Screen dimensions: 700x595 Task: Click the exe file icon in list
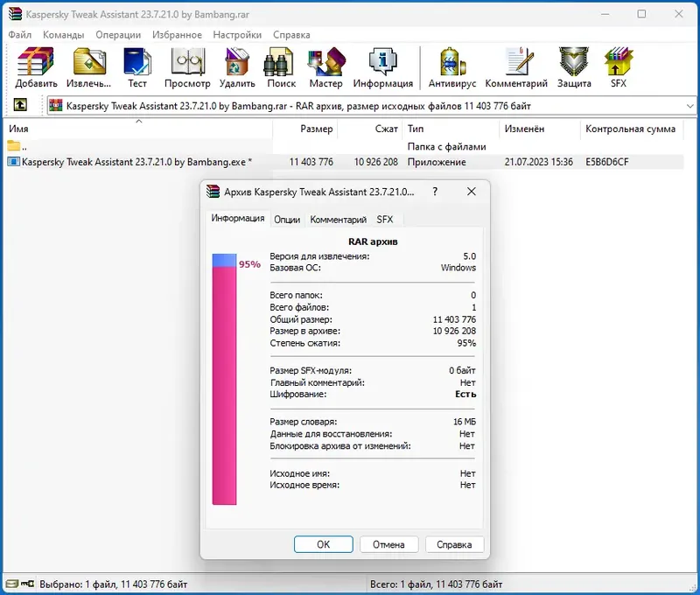pyautogui.click(x=13, y=162)
